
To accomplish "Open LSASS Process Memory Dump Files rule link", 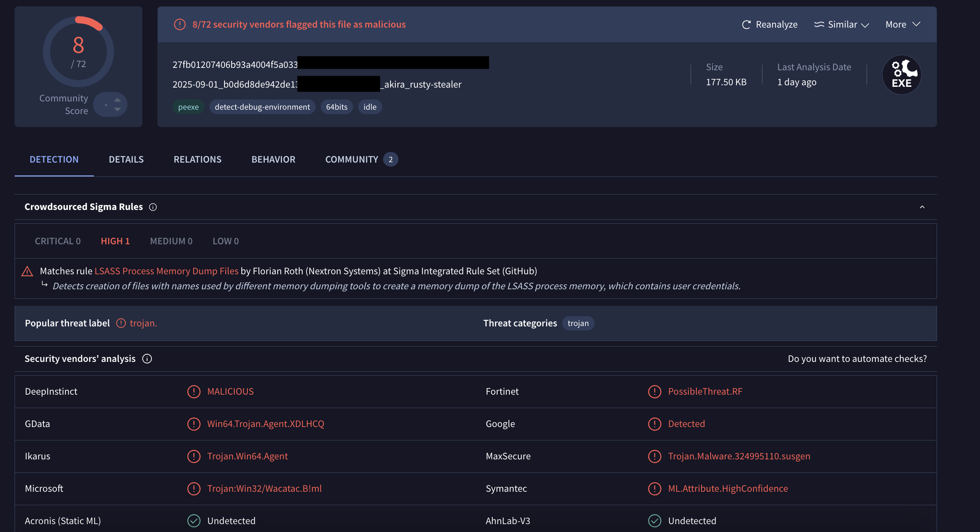I will coord(166,271).
